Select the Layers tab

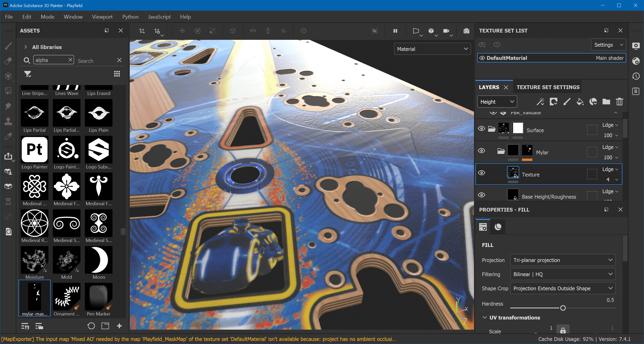(x=489, y=87)
